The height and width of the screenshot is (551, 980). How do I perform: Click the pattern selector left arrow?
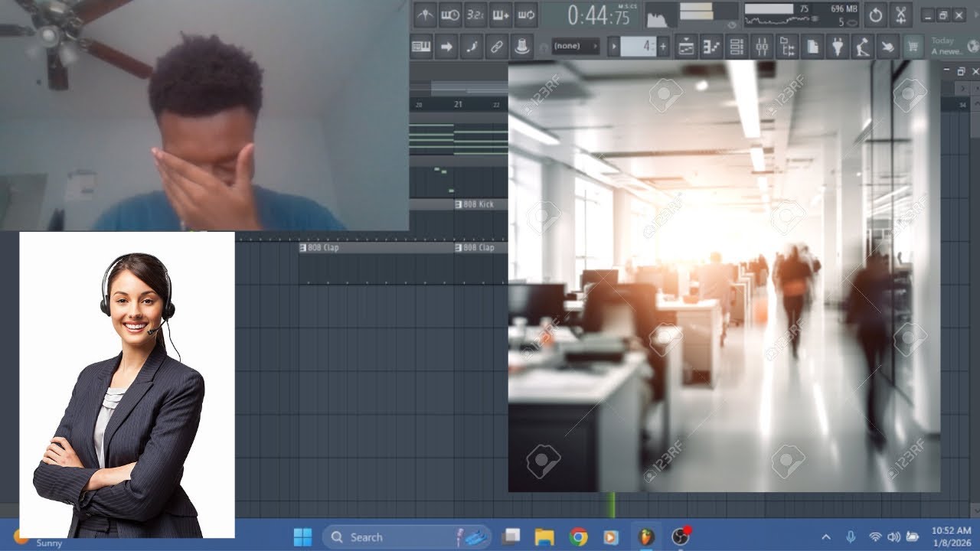click(x=613, y=47)
